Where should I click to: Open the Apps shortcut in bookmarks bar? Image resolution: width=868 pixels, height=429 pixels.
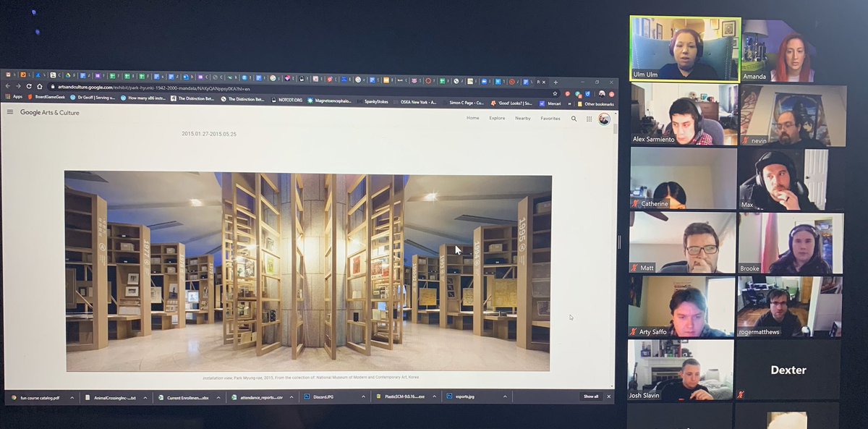coord(13,96)
